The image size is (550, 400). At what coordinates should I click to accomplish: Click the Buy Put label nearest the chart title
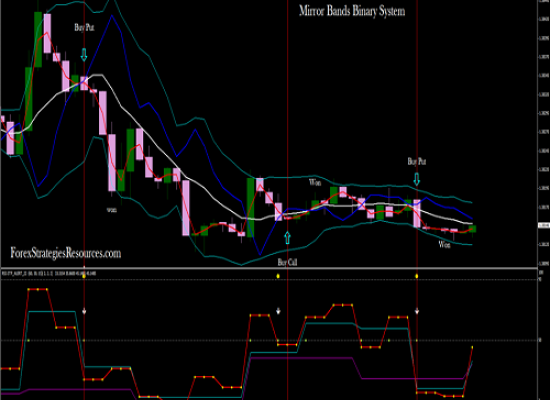pyautogui.click(x=84, y=27)
